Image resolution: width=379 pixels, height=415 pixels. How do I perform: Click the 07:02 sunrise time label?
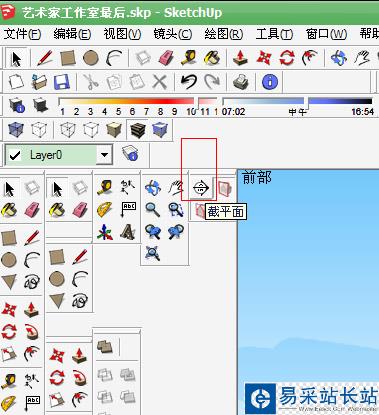234,111
